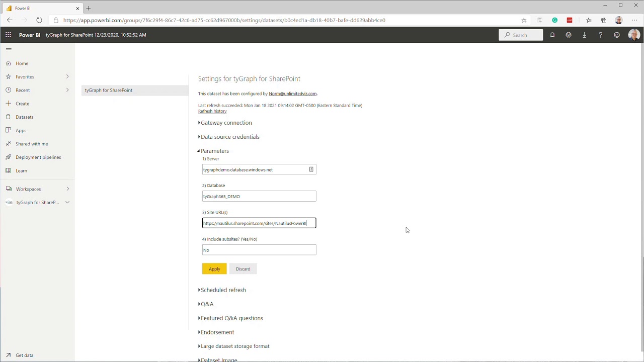
Task: Expand Data source credentials section
Action: [x=229, y=137]
